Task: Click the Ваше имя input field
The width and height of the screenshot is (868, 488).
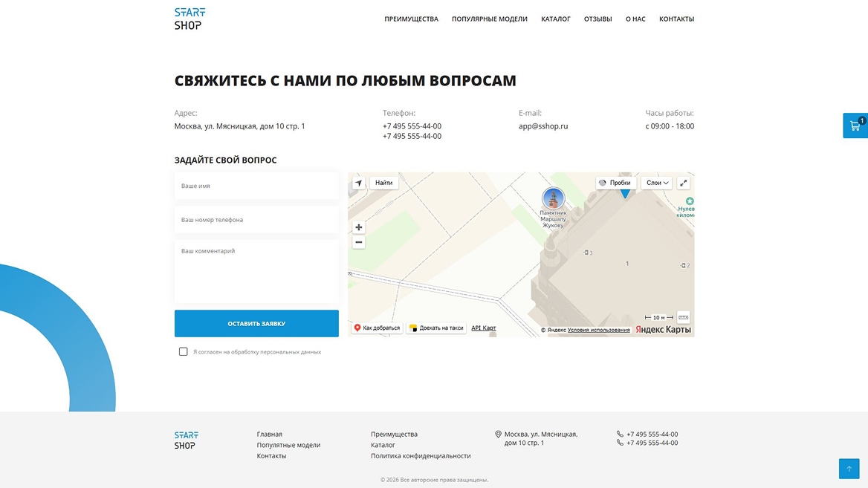Action: pyautogui.click(x=256, y=186)
